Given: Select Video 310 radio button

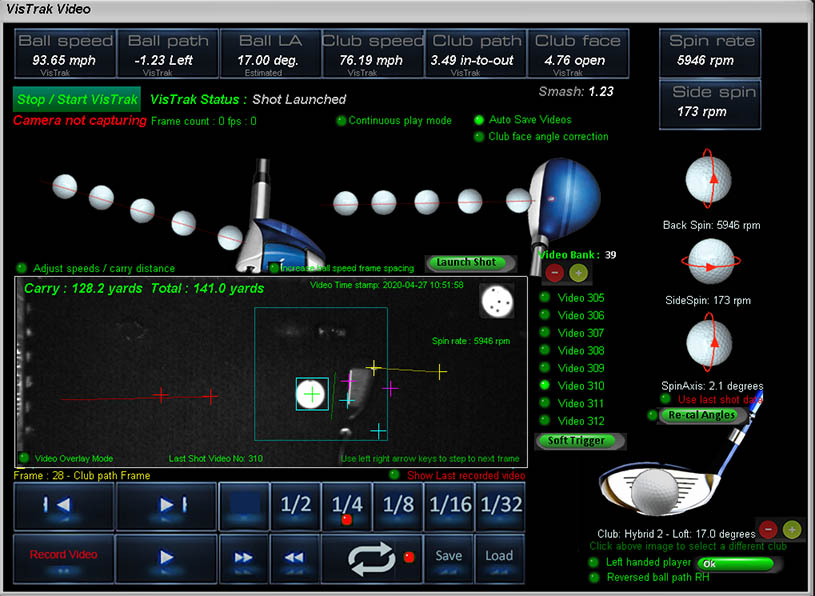Looking at the screenshot, I should [544, 385].
